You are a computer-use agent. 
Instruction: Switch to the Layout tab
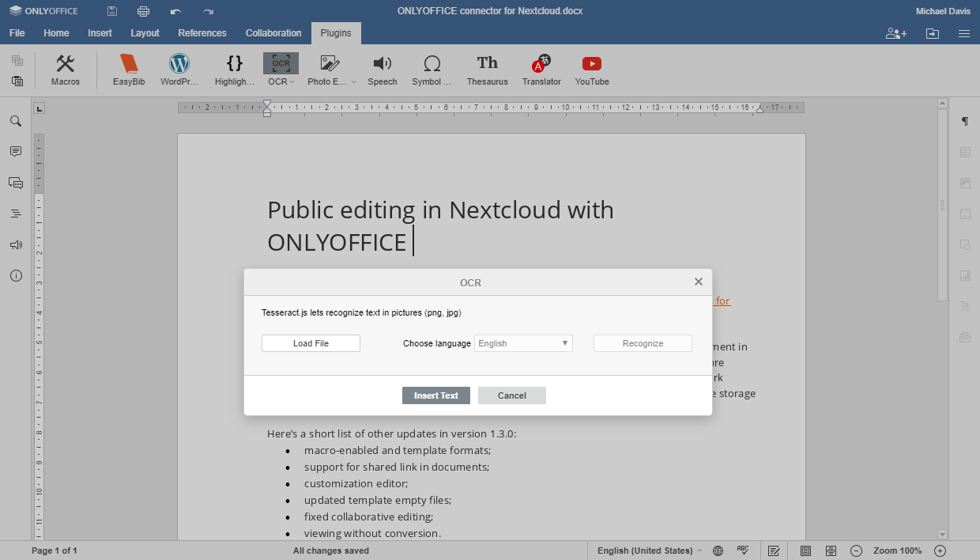click(x=145, y=33)
